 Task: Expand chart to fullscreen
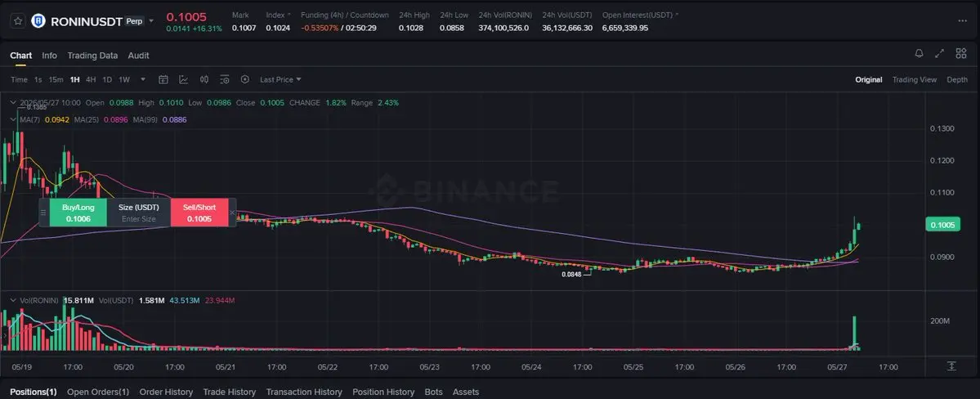click(939, 54)
